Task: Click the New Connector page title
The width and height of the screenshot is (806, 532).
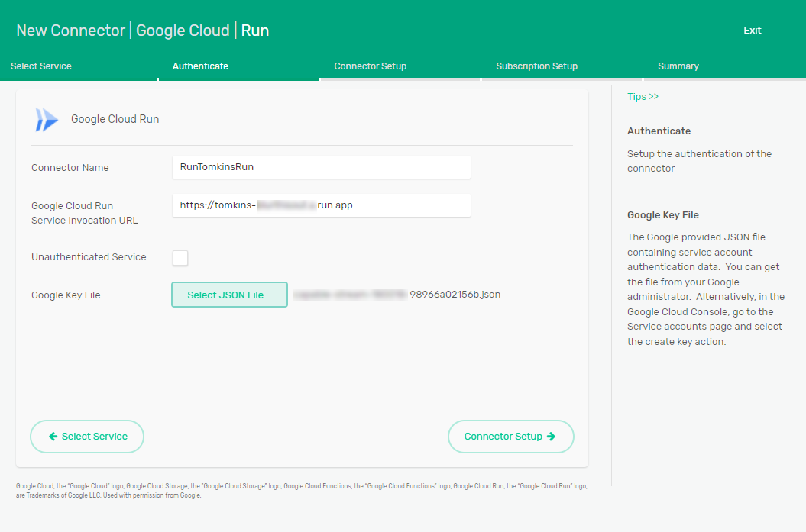Action: [x=143, y=31]
